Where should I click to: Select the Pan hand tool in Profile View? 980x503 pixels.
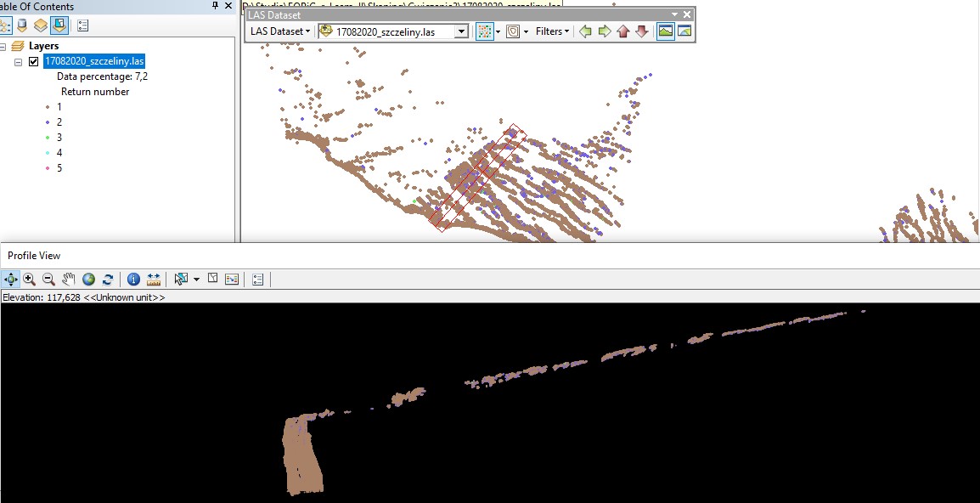pyautogui.click(x=69, y=279)
